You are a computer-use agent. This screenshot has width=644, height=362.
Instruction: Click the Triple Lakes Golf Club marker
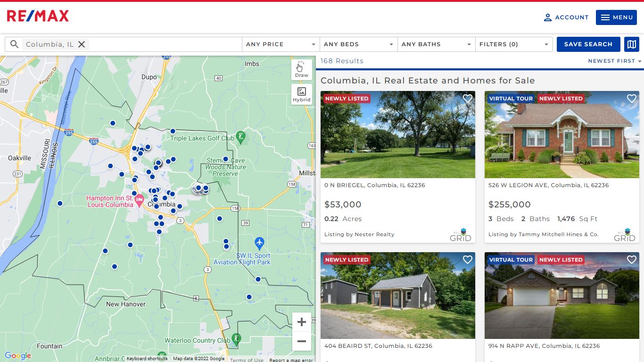click(241, 137)
